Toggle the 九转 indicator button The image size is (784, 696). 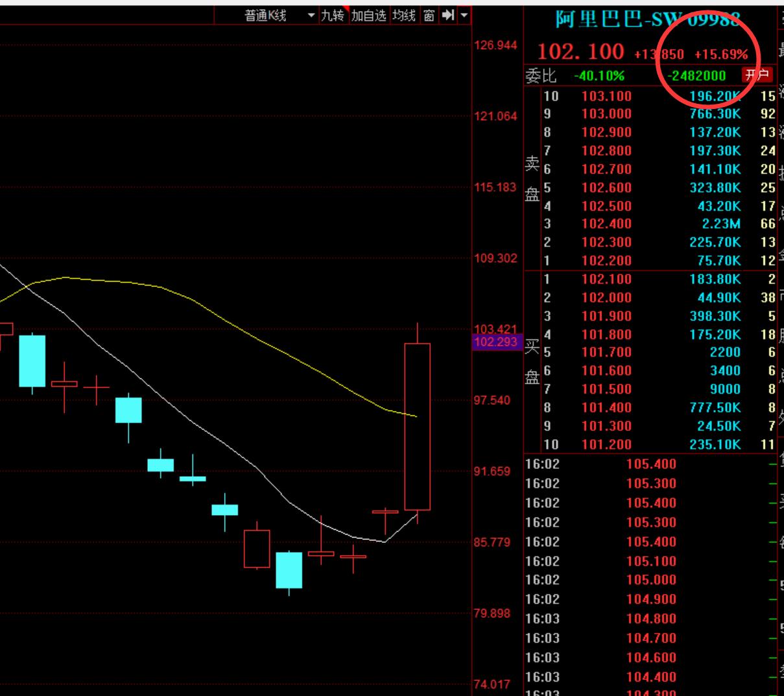[333, 16]
